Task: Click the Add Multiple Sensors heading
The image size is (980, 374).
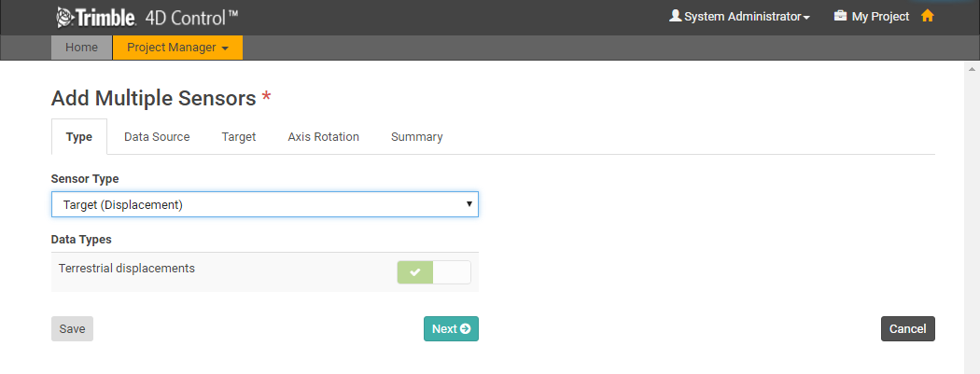Action: coord(153,98)
